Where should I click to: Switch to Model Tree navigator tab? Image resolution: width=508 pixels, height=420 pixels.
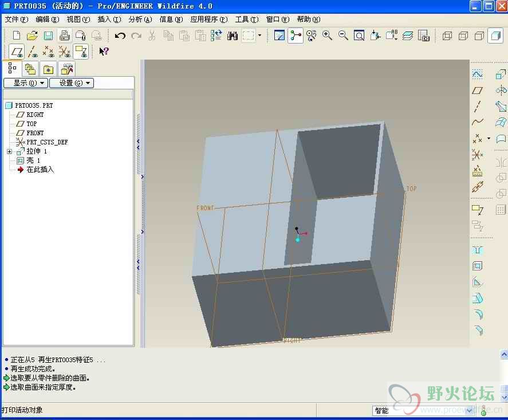tap(12, 68)
